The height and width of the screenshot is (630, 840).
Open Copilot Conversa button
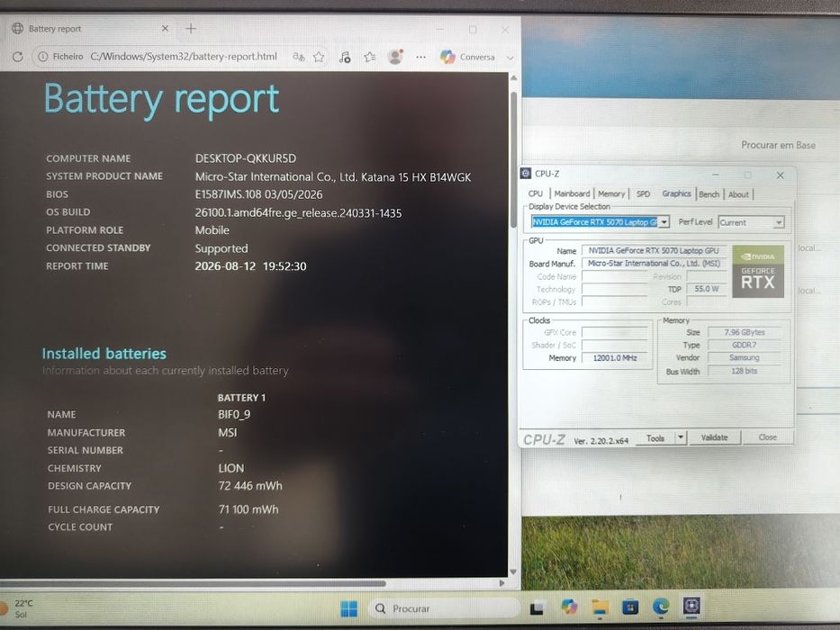click(467, 56)
